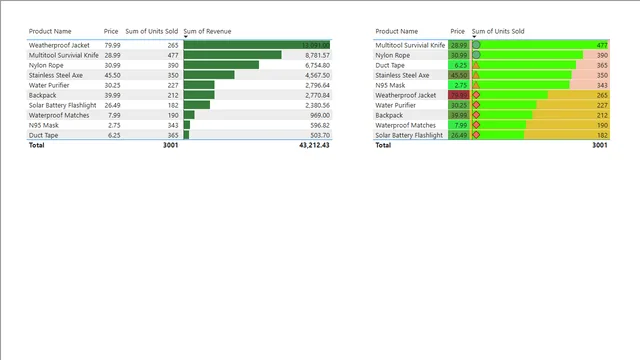Select Stainless Steel Axe in left table
The image size is (640, 360).
[56, 75]
